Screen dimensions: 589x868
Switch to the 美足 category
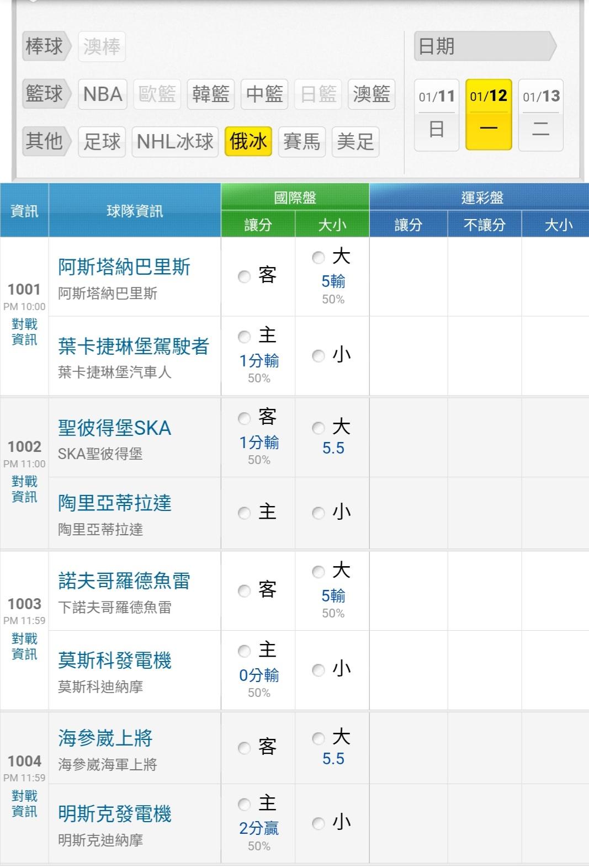click(x=355, y=142)
